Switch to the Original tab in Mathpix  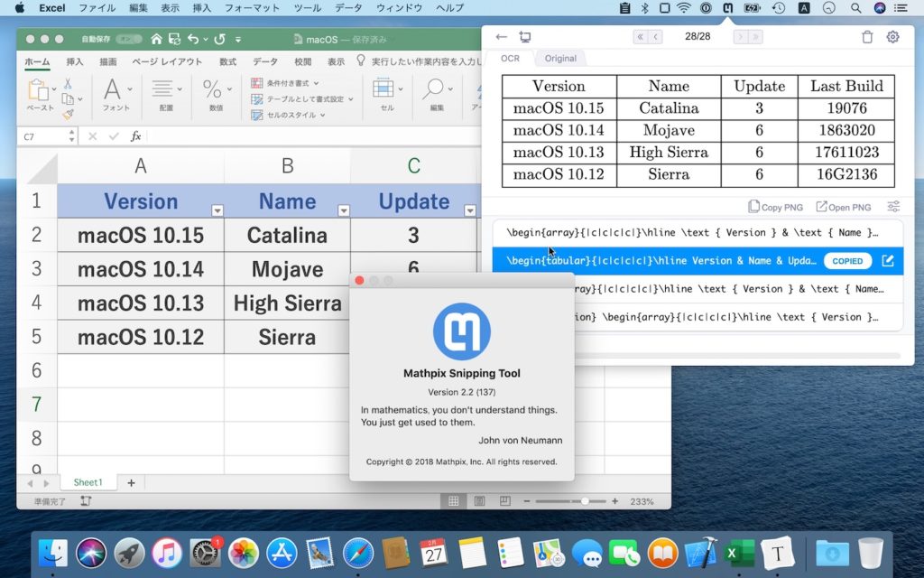560,58
